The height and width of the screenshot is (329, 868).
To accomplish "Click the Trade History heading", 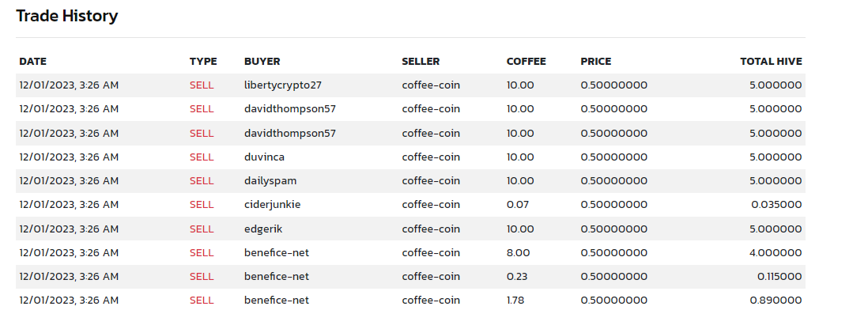I will pyautogui.click(x=67, y=16).
